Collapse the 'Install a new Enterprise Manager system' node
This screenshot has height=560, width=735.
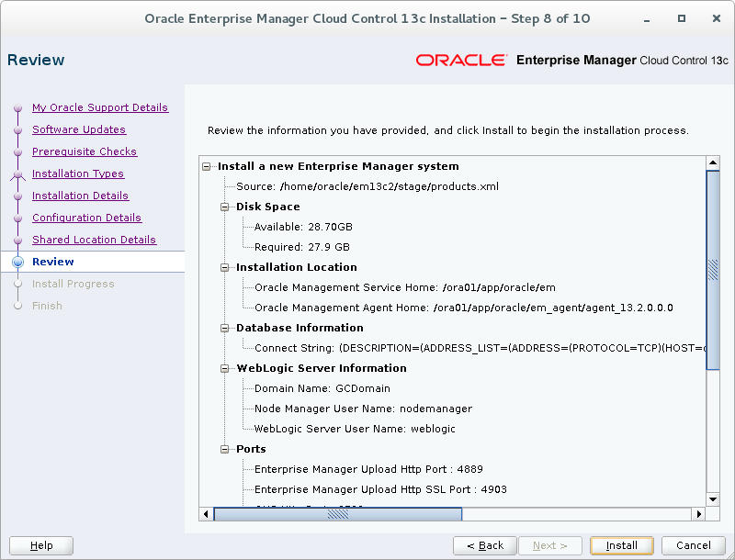(206, 167)
